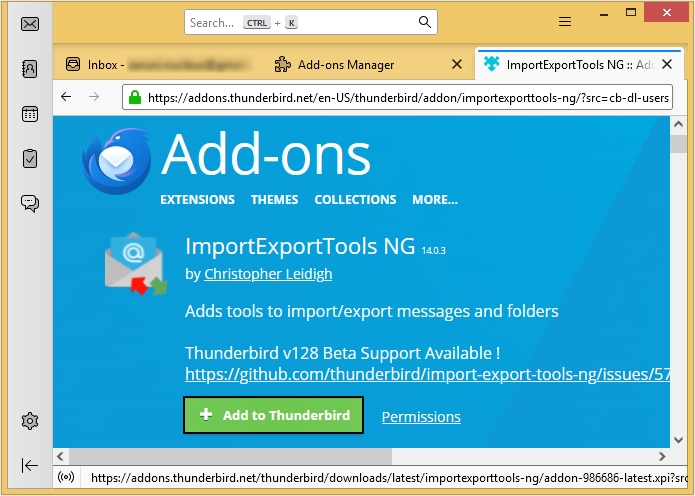
Task: Open the Tasks icon in sidebar
Action: coord(30,158)
